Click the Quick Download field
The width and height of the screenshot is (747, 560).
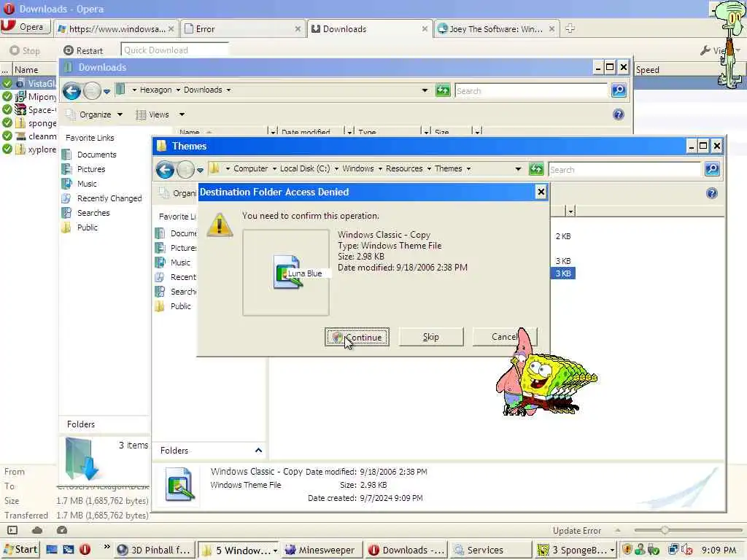(174, 50)
